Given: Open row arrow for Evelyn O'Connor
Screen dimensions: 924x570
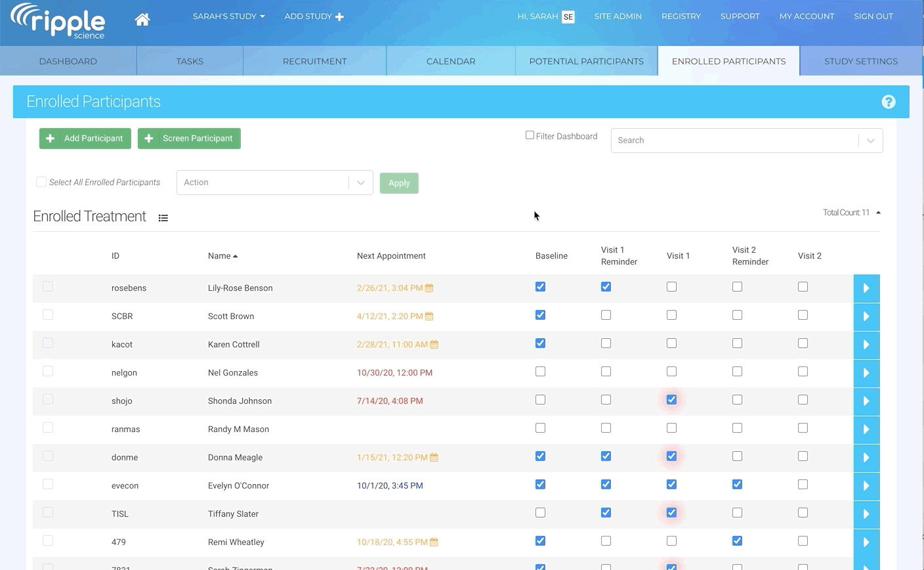Looking at the screenshot, I should 866,486.
